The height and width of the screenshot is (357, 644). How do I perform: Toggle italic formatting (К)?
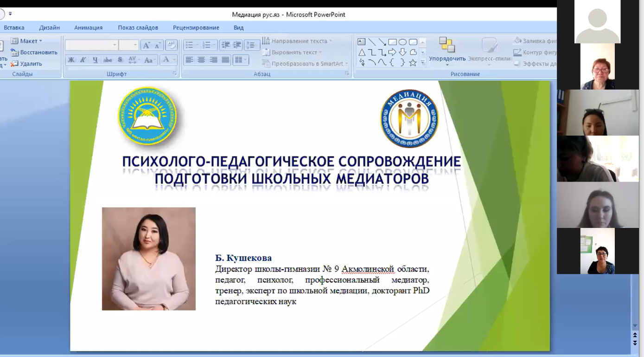pos(83,60)
